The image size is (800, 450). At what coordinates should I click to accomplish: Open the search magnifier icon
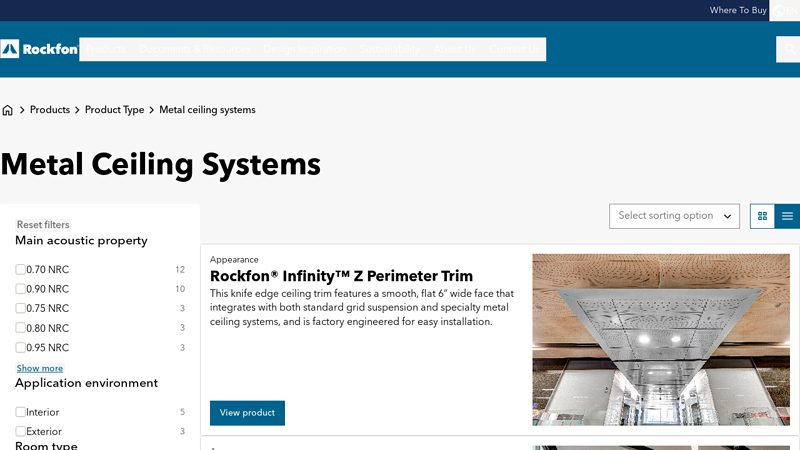pyautogui.click(x=789, y=49)
